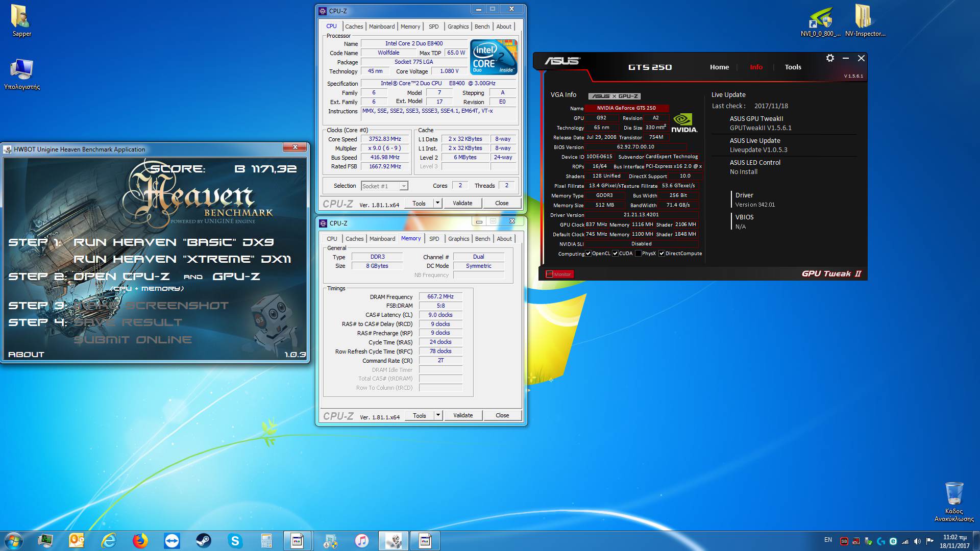
Task: Toggle the DirectCompute checkbox
Action: click(x=661, y=254)
